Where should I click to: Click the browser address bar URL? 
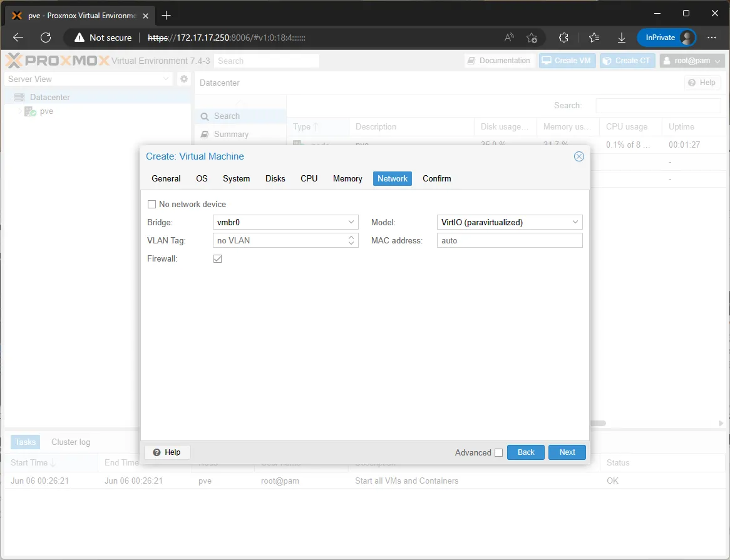[x=226, y=38]
